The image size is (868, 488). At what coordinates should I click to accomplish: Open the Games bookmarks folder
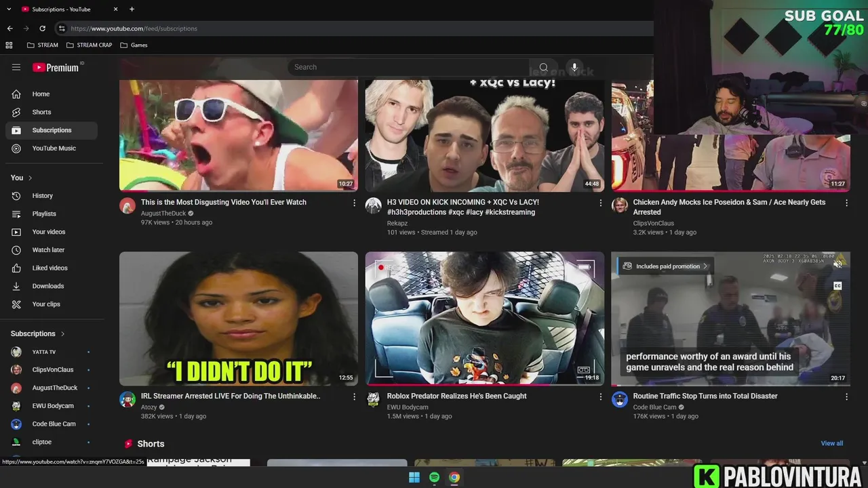(x=134, y=45)
